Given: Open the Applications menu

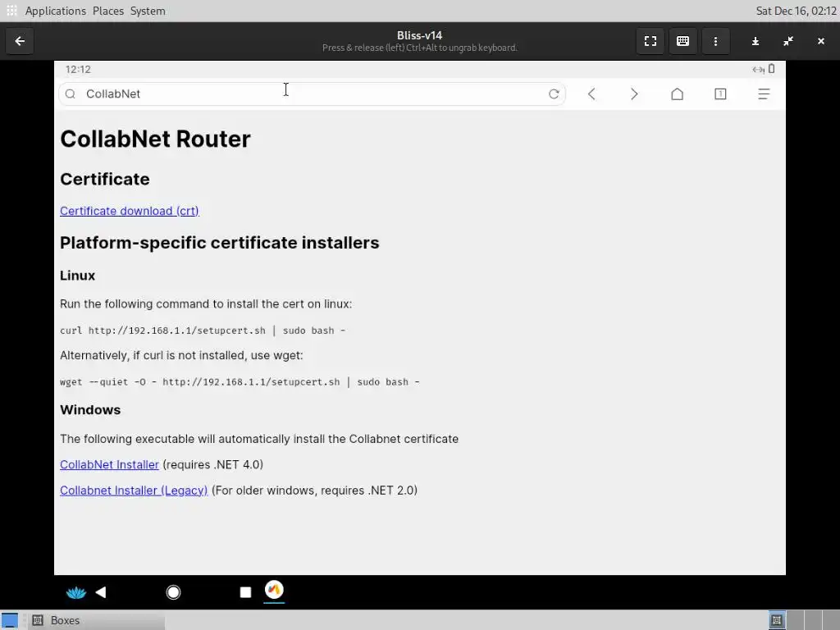Looking at the screenshot, I should pyautogui.click(x=55, y=11).
